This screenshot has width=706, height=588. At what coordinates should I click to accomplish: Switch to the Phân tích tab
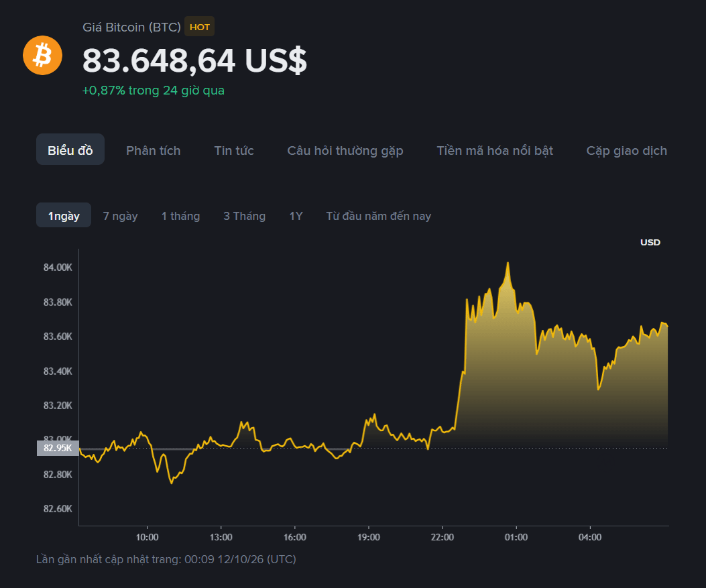(153, 150)
